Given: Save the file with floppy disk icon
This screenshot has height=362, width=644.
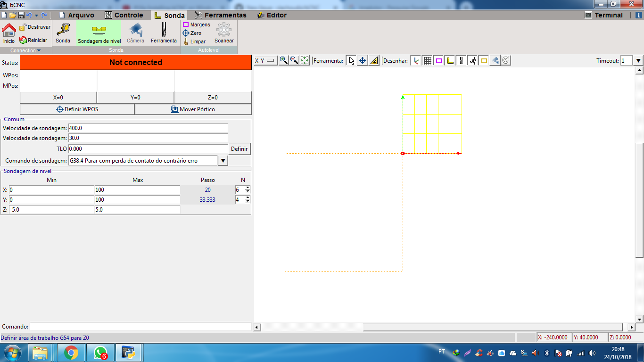Looking at the screenshot, I should tap(21, 15).
